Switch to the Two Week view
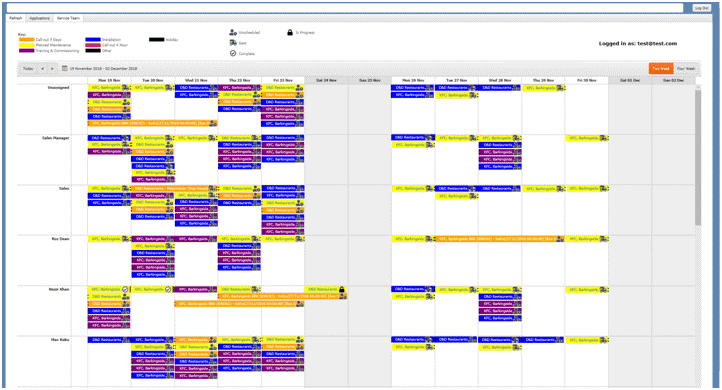This screenshot has width=722, height=390. tap(661, 69)
